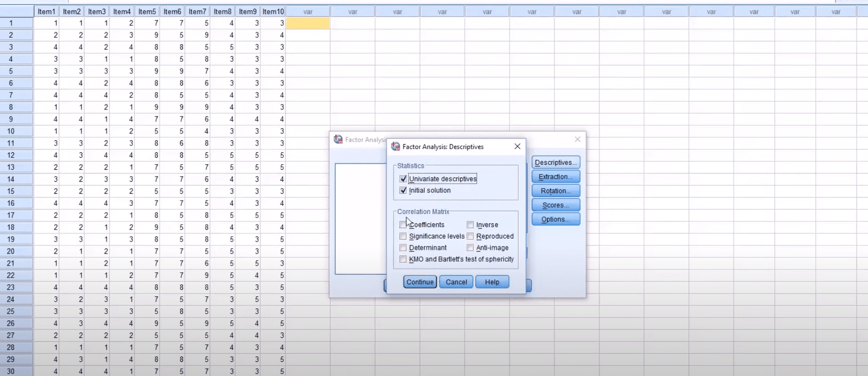The height and width of the screenshot is (376, 868).
Task: Open the Rotation... settings
Action: click(556, 191)
